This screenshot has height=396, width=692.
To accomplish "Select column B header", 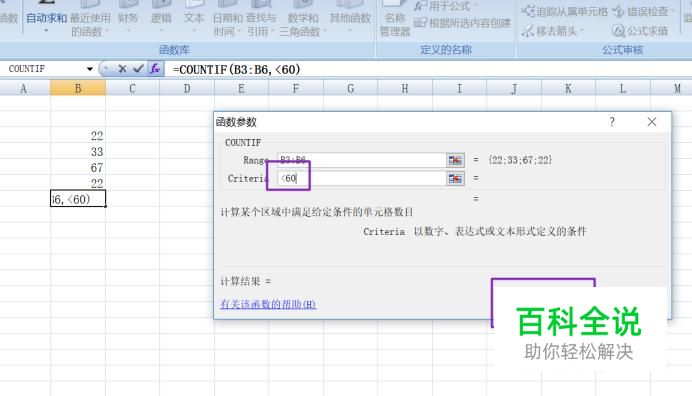I will click(x=78, y=89).
